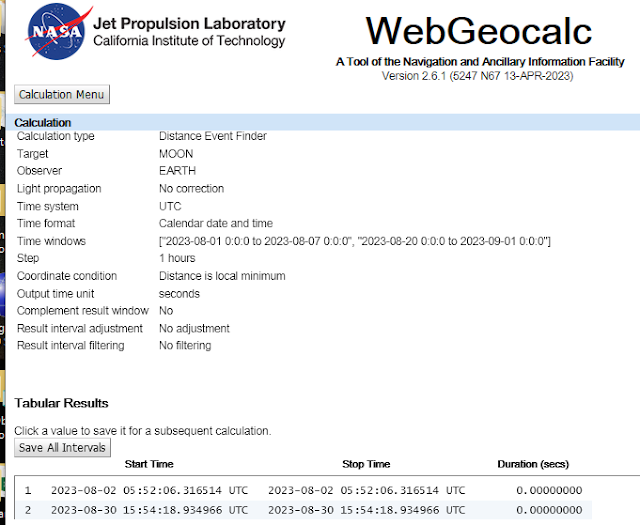Select the Distance Event Finder value
This screenshot has height=525, width=640.
(x=213, y=136)
